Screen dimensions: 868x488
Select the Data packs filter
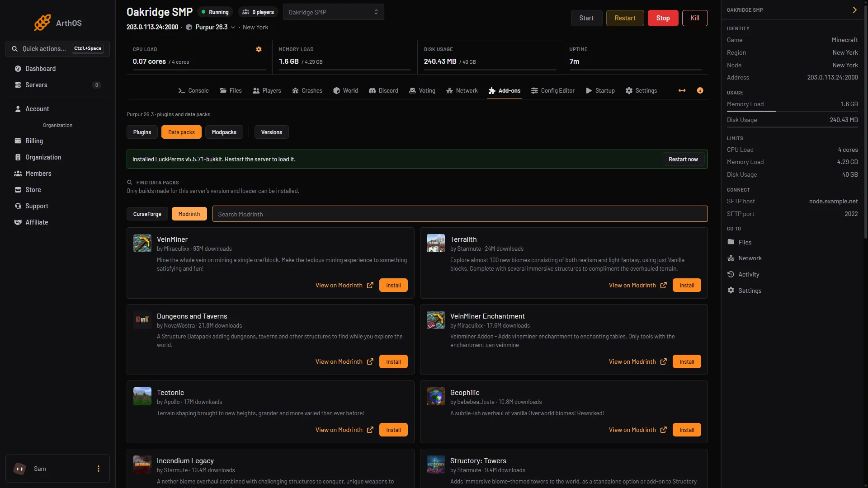pyautogui.click(x=181, y=132)
